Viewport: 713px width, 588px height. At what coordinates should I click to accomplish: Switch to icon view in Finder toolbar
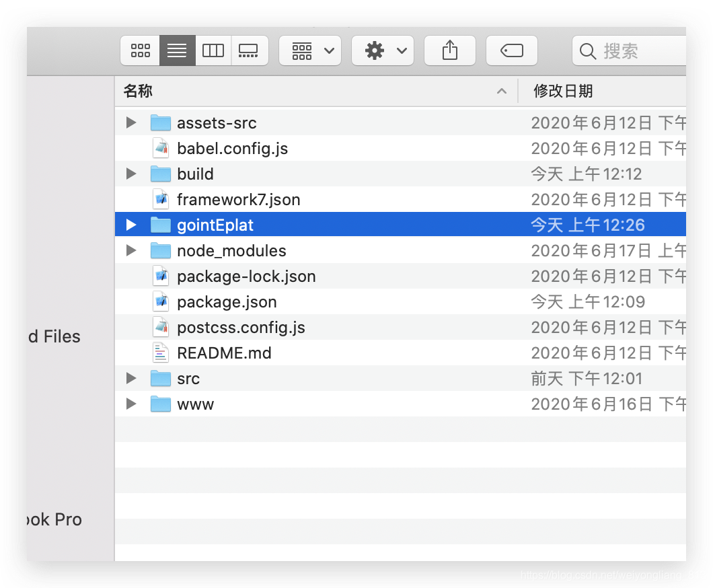140,50
